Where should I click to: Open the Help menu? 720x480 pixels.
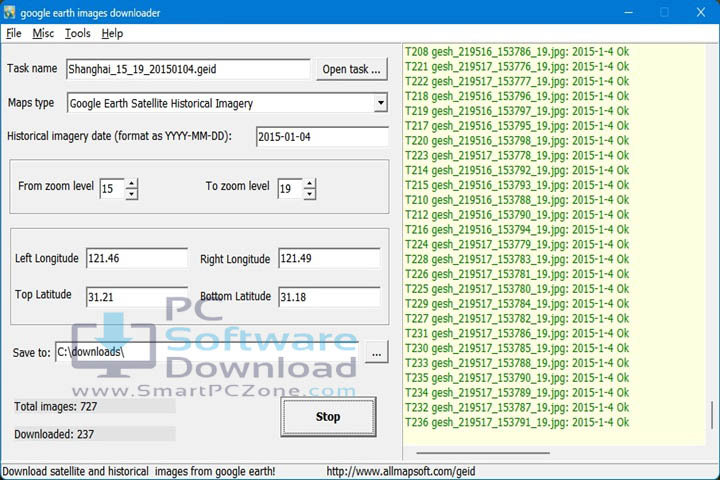112,34
